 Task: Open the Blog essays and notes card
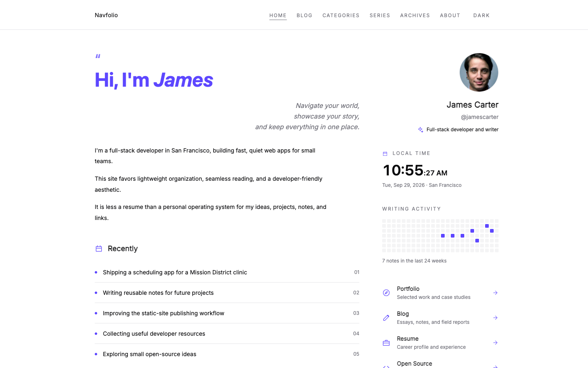[440, 318]
